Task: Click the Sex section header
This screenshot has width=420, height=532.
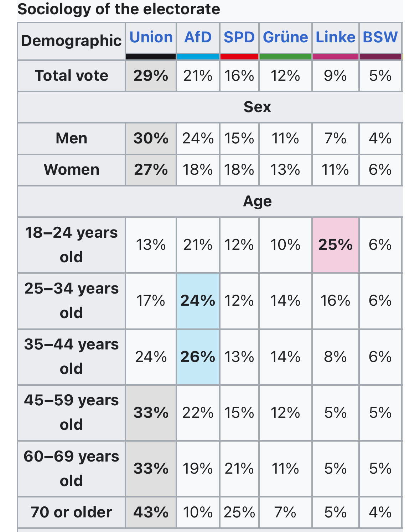Action: pos(257,107)
